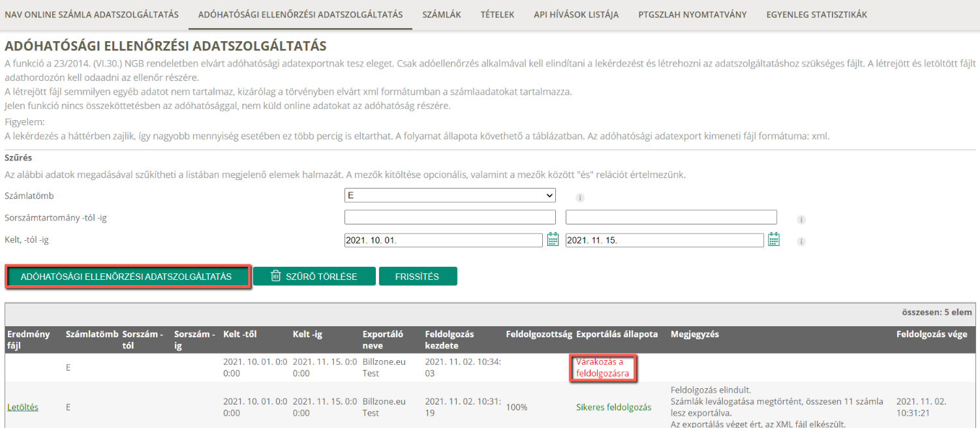Switch to NAV Online Számla Adatszolgáltatás tab
Screen dimensions: 980x428
click(91, 14)
